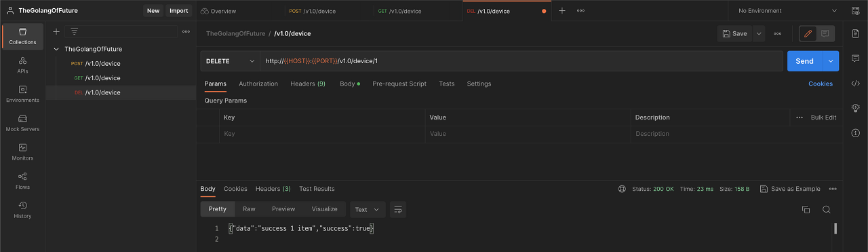The image size is (868, 252).
Task: Select the Authorization request tab
Action: click(x=258, y=84)
